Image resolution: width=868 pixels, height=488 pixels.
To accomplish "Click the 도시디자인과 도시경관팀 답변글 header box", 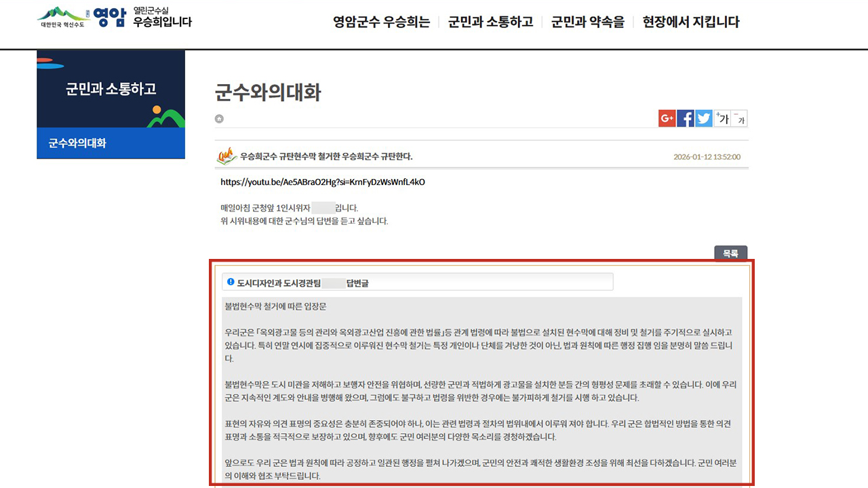I will tap(417, 282).
